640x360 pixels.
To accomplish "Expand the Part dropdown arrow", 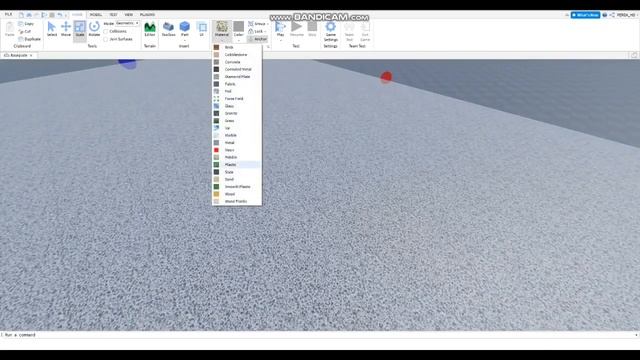I will [x=184, y=40].
